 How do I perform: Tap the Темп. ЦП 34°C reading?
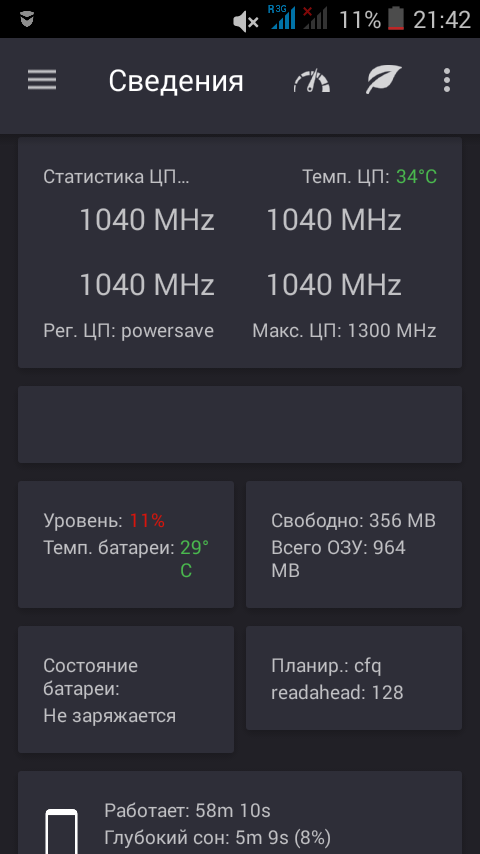pos(369,176)
